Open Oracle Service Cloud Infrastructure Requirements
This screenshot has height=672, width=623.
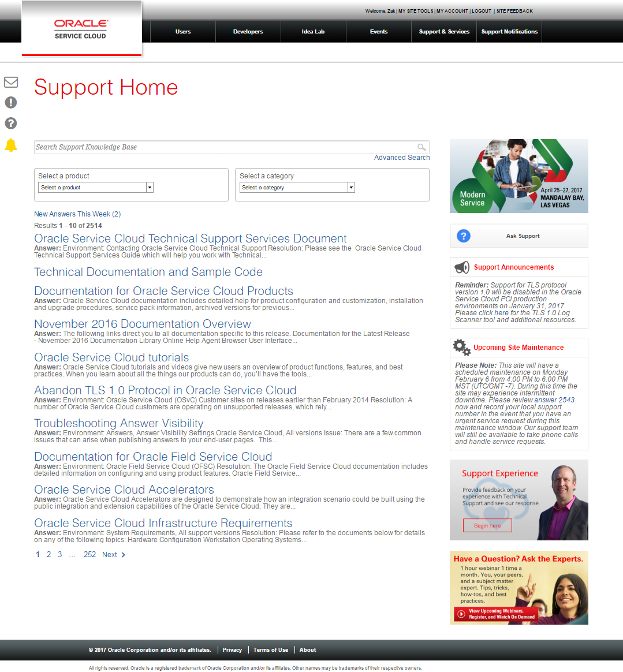coord(163,523)
